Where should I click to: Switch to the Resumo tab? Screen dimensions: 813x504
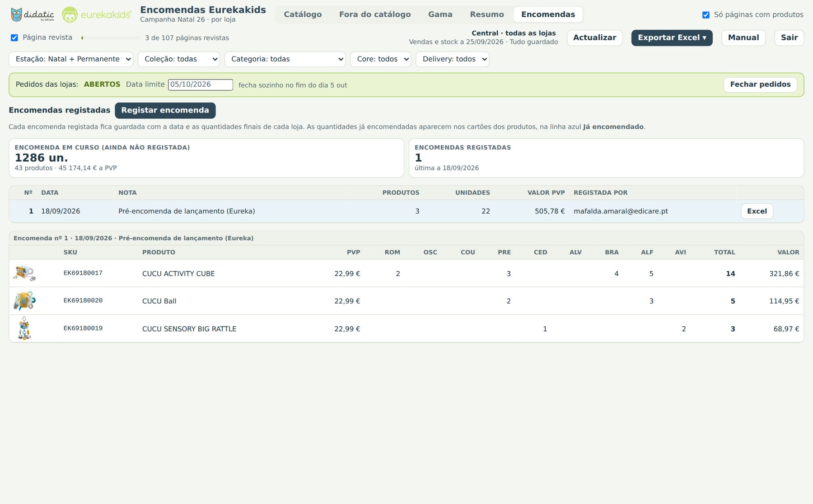pos(487,14)
